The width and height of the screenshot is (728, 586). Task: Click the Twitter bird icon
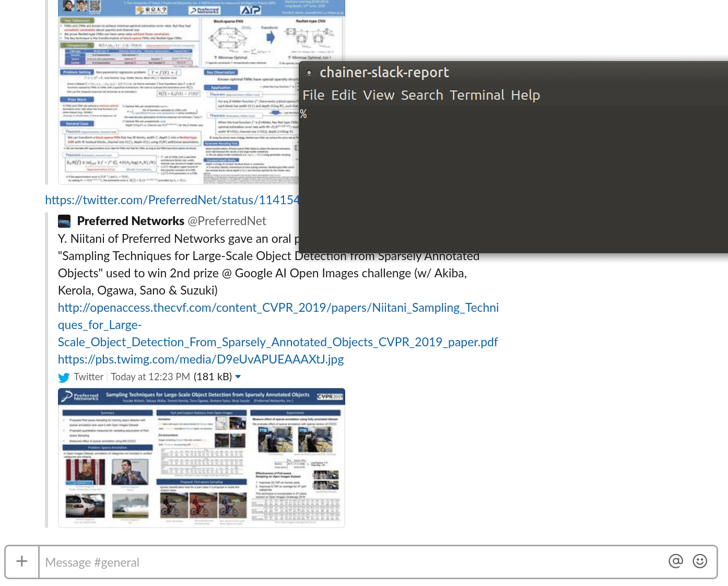click(x=64, y=377)
